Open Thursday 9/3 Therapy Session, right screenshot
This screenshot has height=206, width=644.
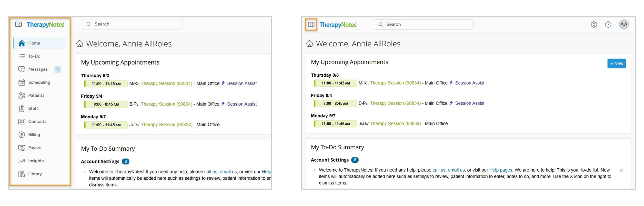(395, 83)
